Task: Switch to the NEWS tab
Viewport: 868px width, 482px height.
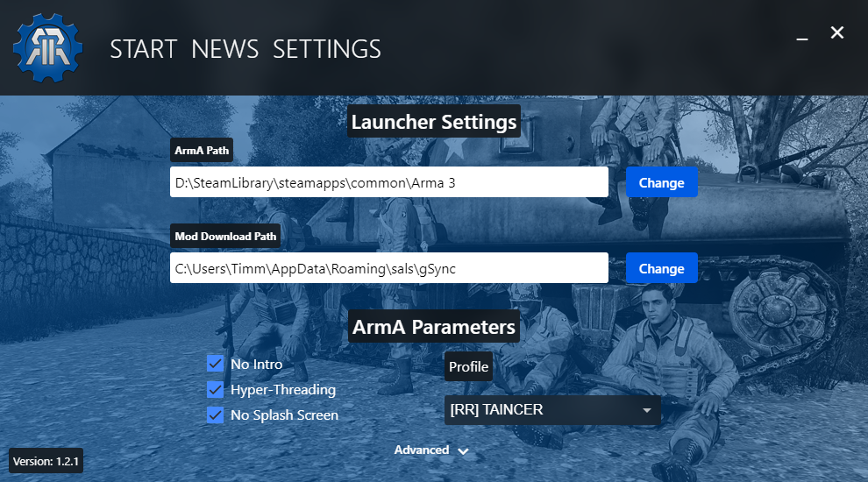Action: [x=224, y=49]
